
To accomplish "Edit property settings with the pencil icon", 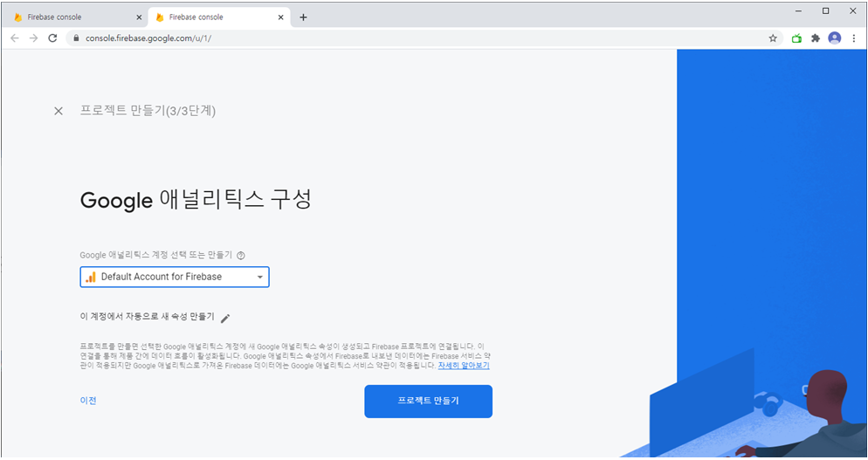I will (224, 319).
